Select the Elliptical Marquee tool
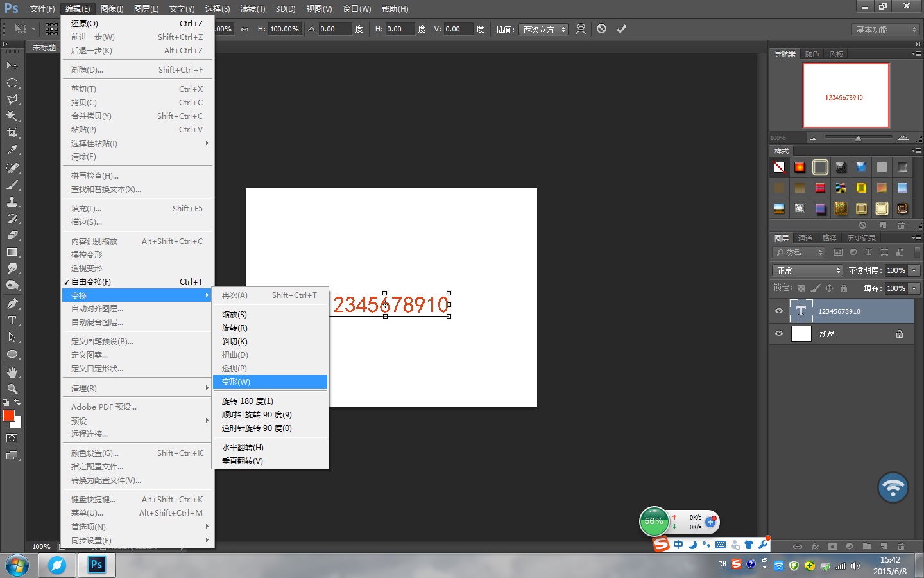924x578 pixels. (12, 83)
